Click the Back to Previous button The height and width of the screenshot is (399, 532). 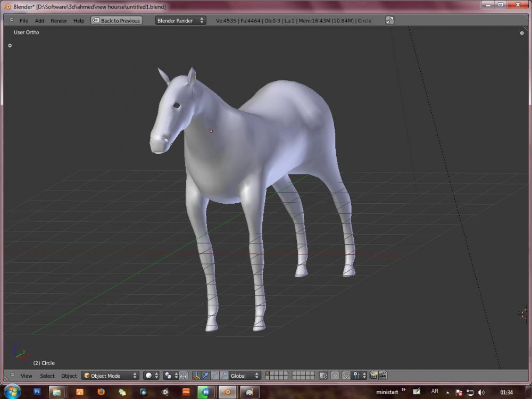coord(117,20)
